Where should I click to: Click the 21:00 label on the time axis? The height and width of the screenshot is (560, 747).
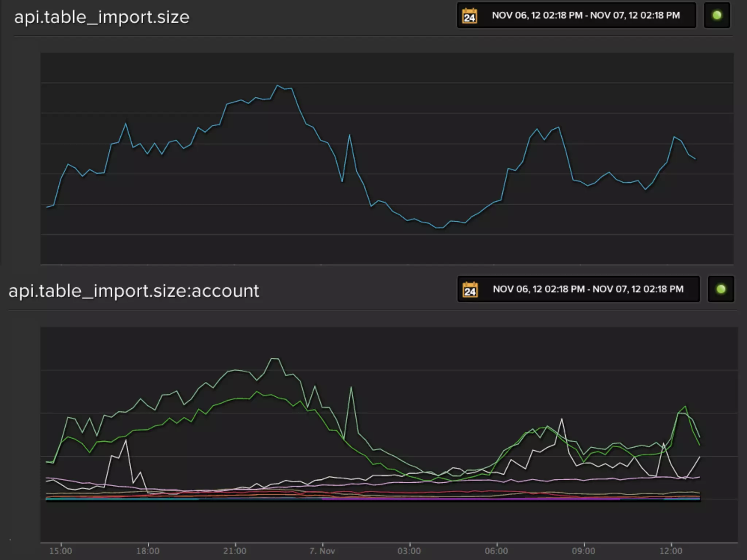[x=235, y=551]
